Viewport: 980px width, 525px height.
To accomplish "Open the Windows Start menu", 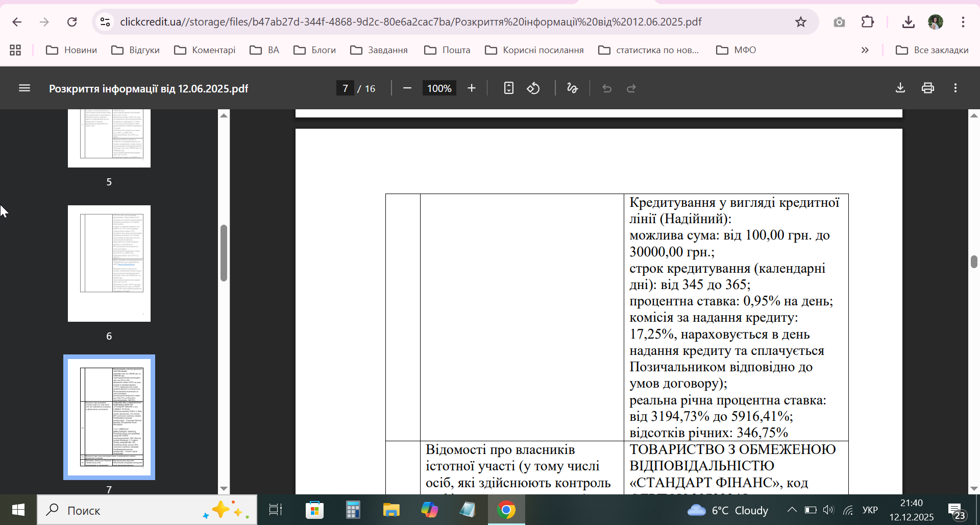I will 18,510.
